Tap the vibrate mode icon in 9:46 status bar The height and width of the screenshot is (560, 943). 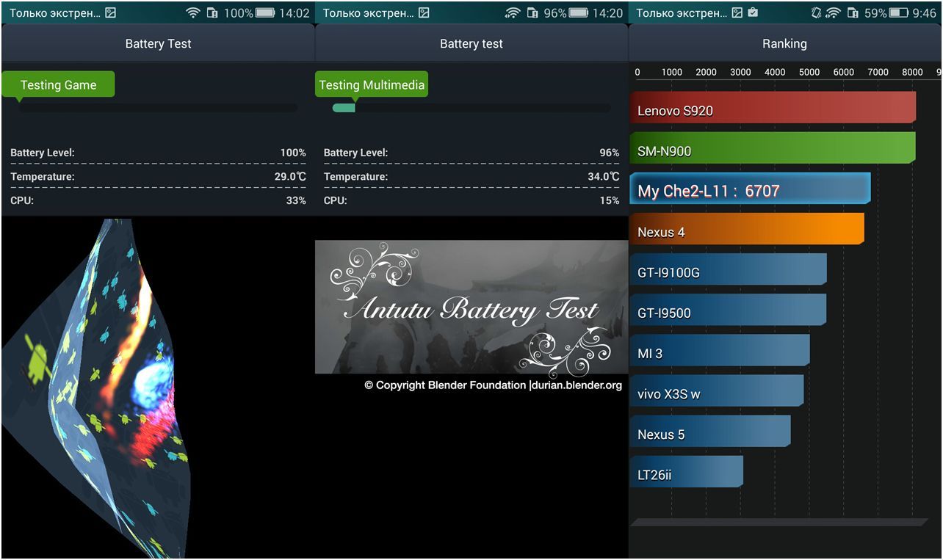[x=816, y=13]
